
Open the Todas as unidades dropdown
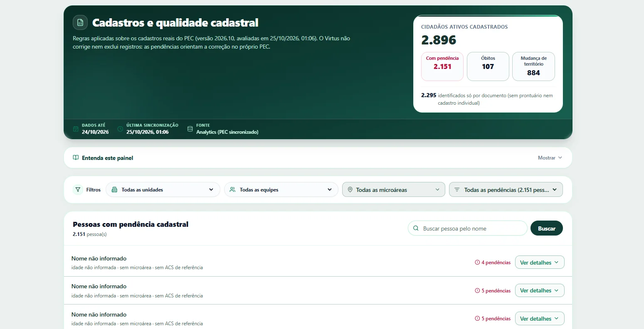[163, 190]
